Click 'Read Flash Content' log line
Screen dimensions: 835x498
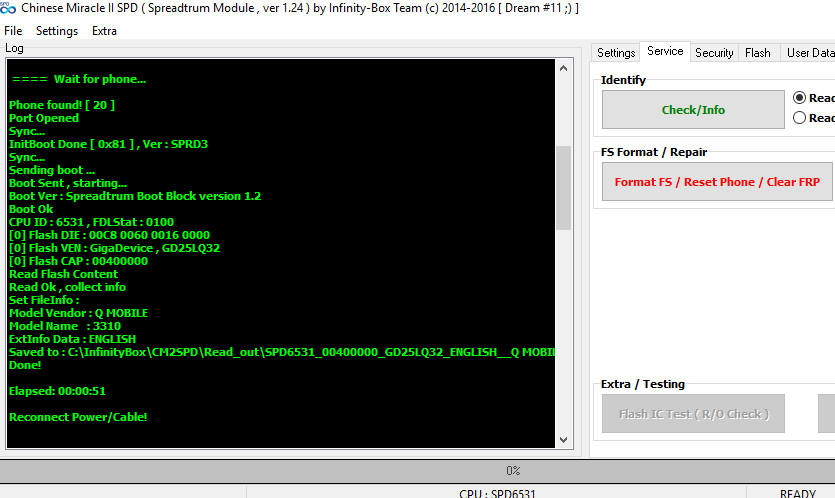[63, 274]
